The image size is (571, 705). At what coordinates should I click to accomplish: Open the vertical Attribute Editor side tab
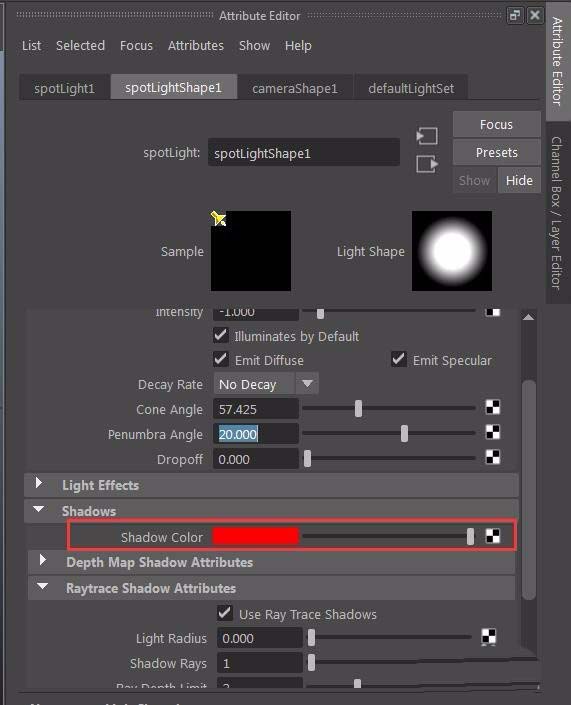[558, 61]
